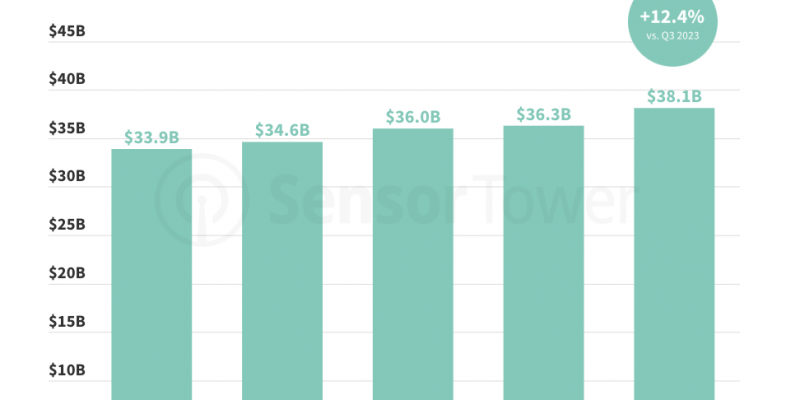
Task: Click the $10B axis label
Action: click(x=67, y=370)
